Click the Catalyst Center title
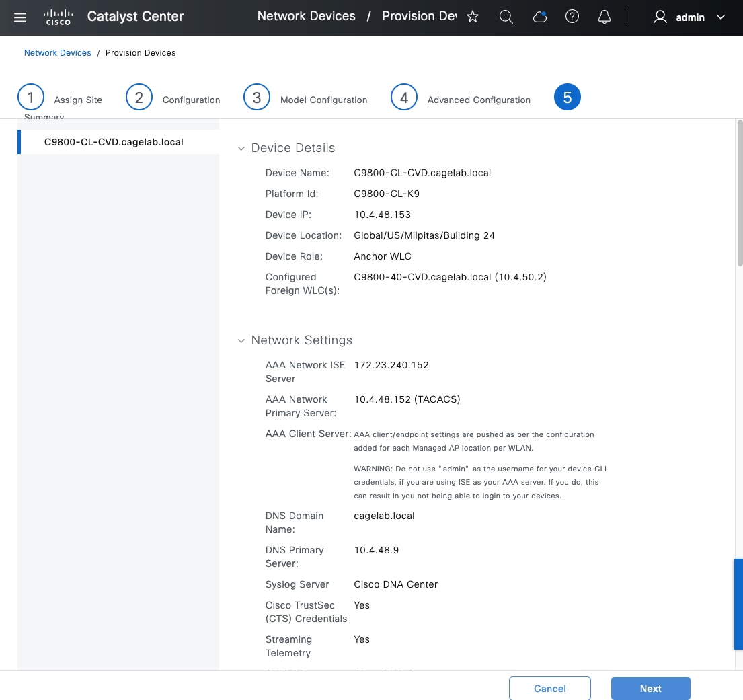Viewport: 743px width, 700px height. [x=135, y=17]
